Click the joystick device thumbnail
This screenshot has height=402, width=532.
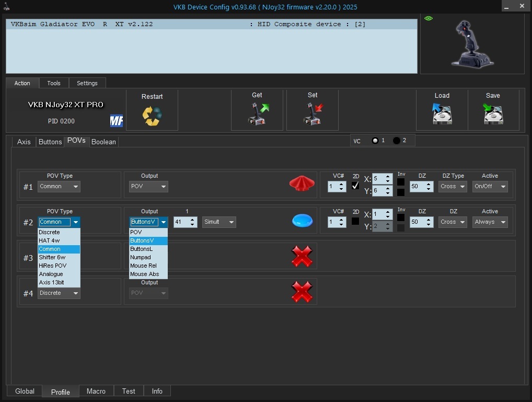(472, 44)
